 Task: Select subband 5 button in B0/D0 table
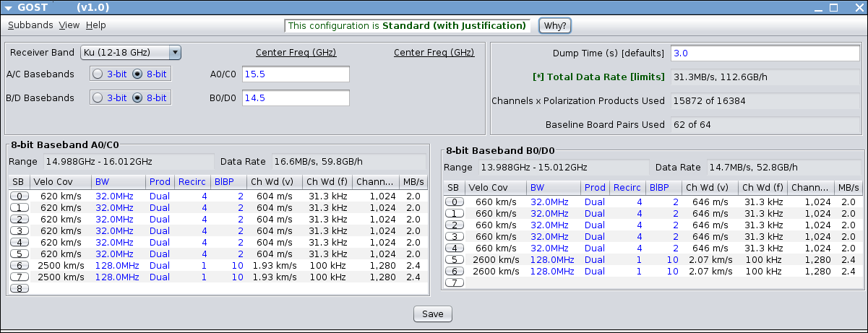pyautogui.click(x=454, y=259)
